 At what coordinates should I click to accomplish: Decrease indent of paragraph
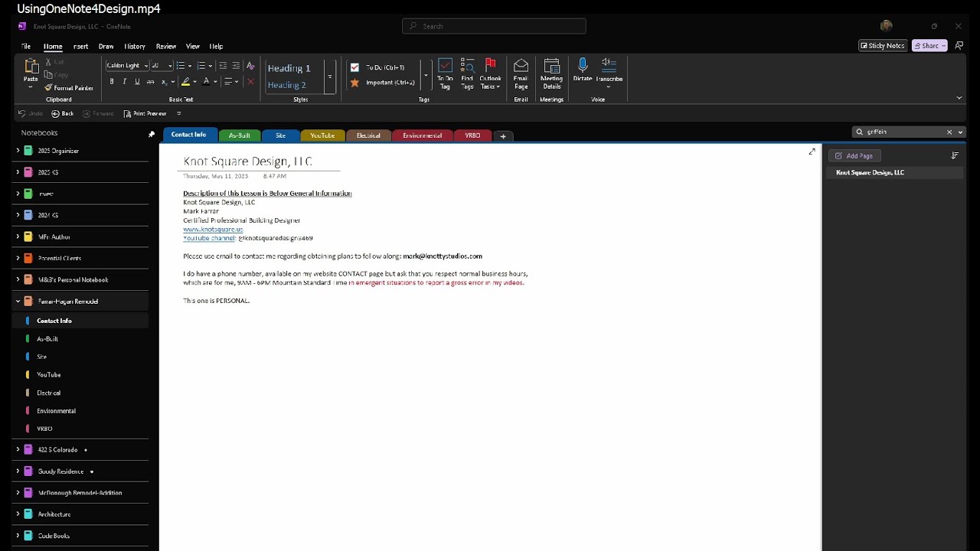coord(223,66)
